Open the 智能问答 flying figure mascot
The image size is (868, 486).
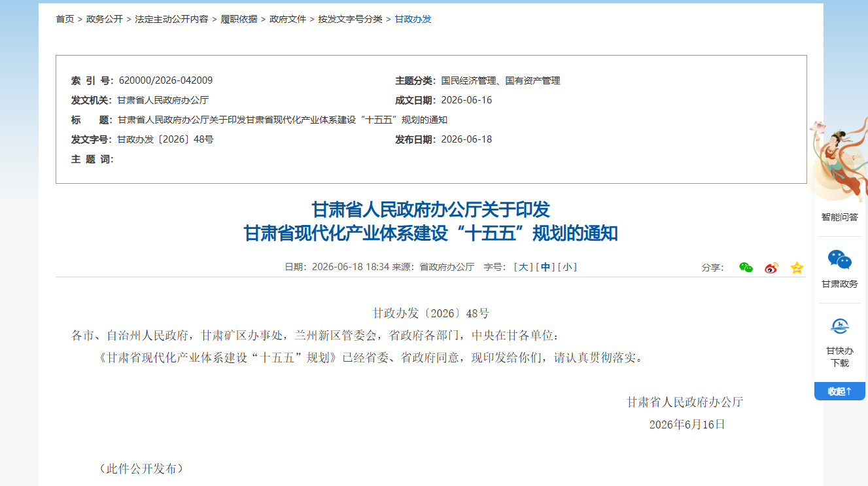(x=838, y=160)
